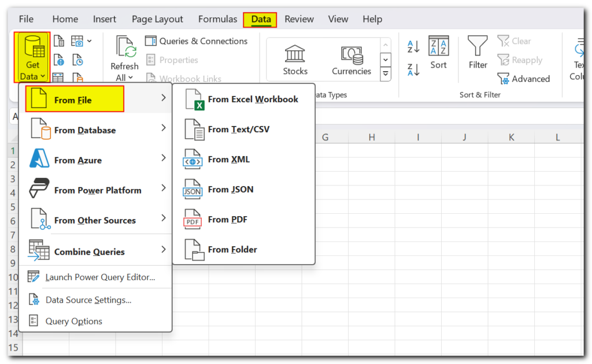The image size is (592, 364).
Task: Switch to the Review tab
Action: point(299,19)
